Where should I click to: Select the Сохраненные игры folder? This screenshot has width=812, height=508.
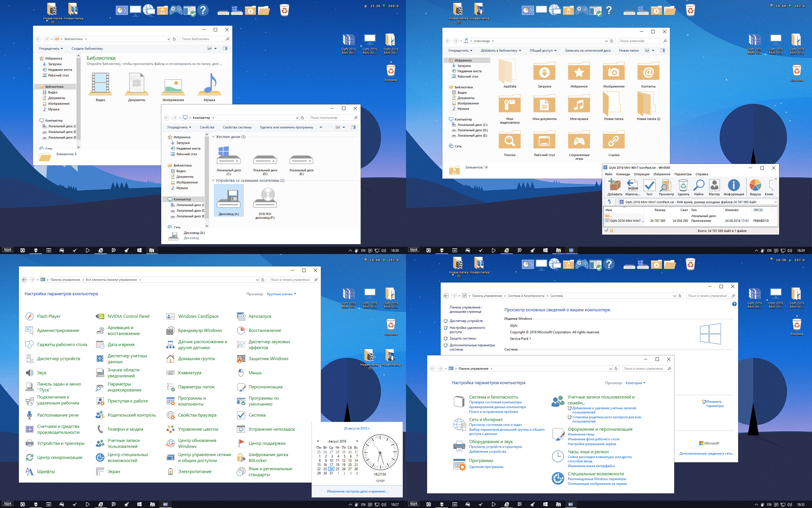click(x=579, y=145)
